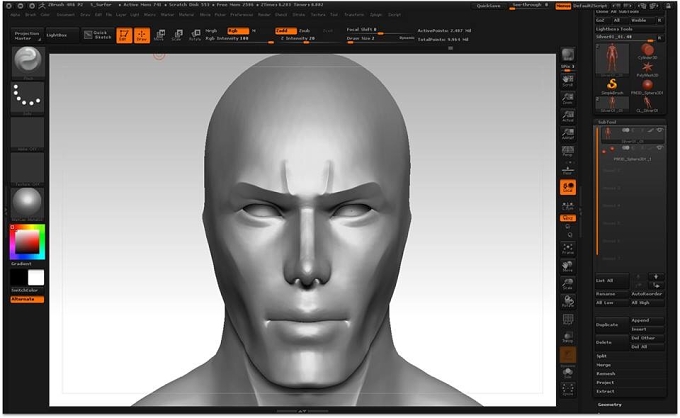Expand the Split section
Screen dimensions: 680x418
pos(602,356)
